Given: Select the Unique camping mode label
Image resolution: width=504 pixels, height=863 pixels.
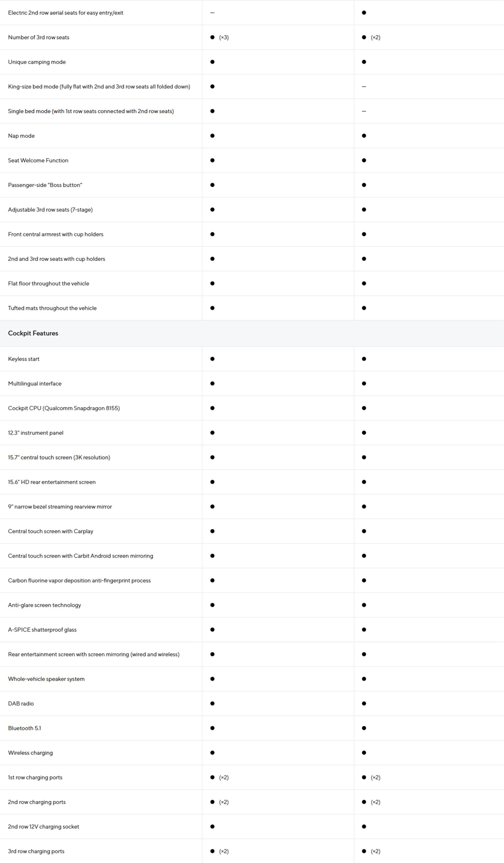Looking at the screenshot, I should [x=37, y=62].
